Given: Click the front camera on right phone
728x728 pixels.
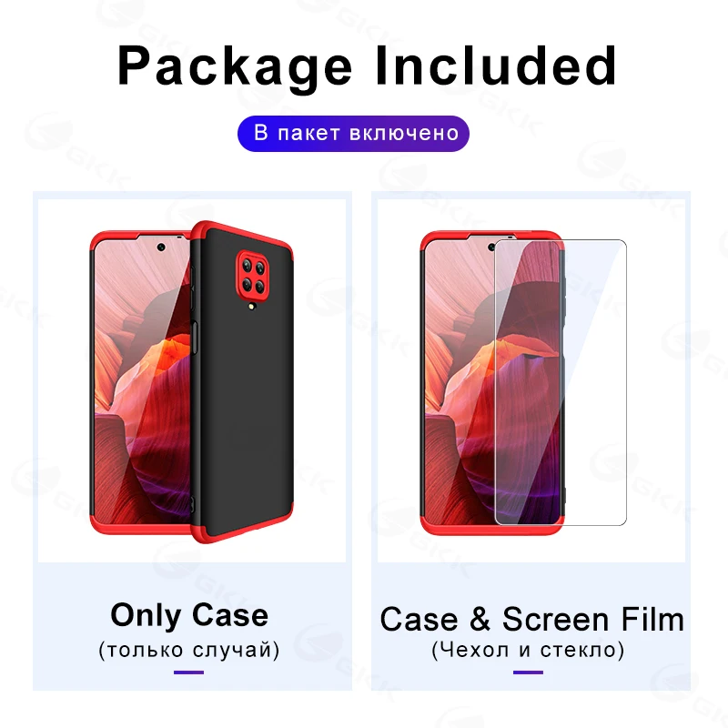Looking at the screenshot, I should [491, 247].
